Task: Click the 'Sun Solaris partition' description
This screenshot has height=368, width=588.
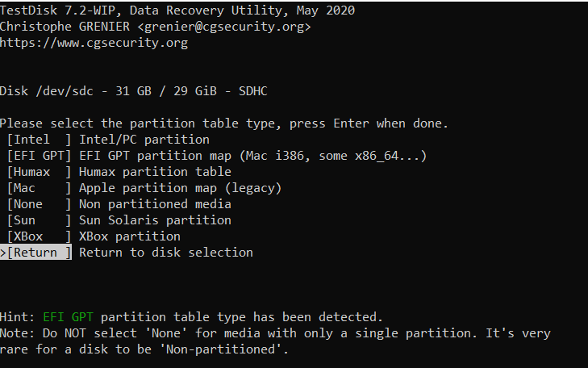Action: pos(155,220)
